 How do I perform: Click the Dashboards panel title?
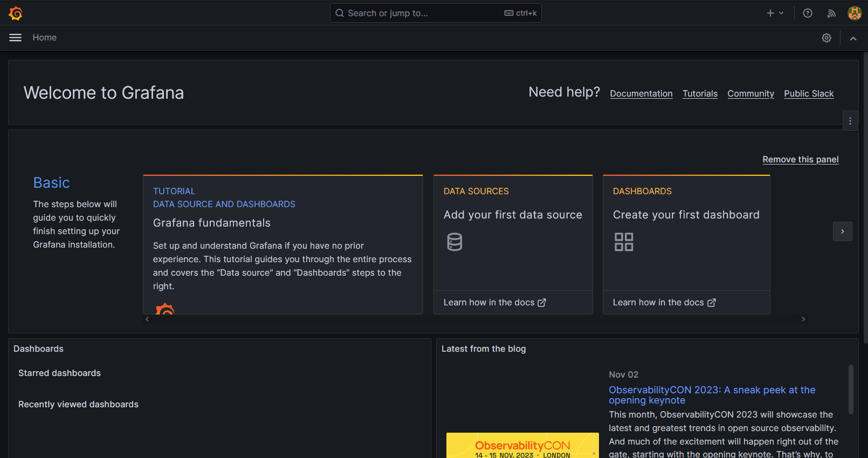38,349
